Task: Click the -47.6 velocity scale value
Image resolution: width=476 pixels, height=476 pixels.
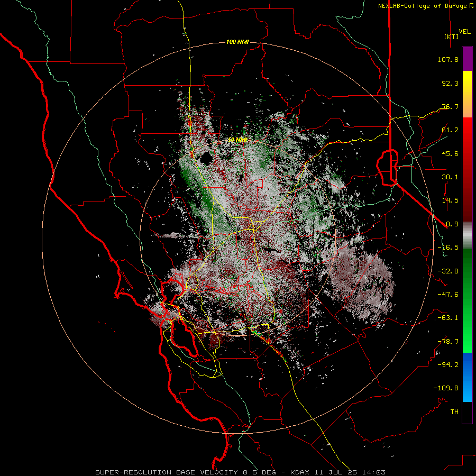Action: [448, 295]
